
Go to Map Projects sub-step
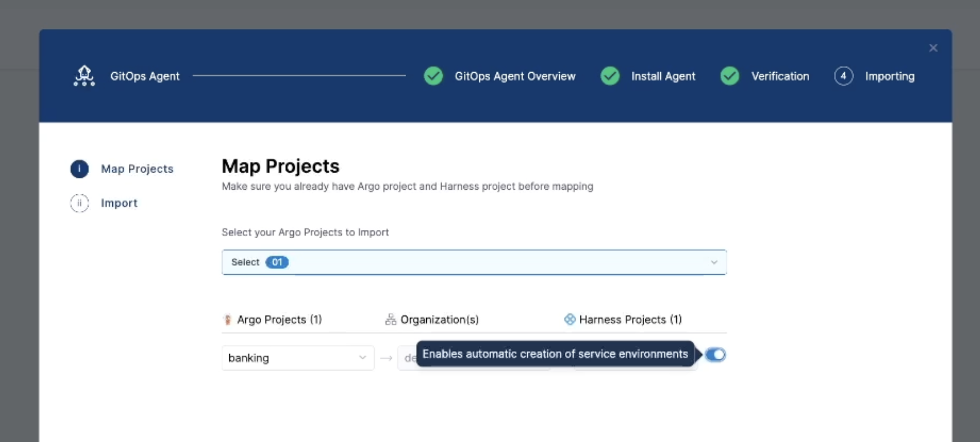point(137,169)
